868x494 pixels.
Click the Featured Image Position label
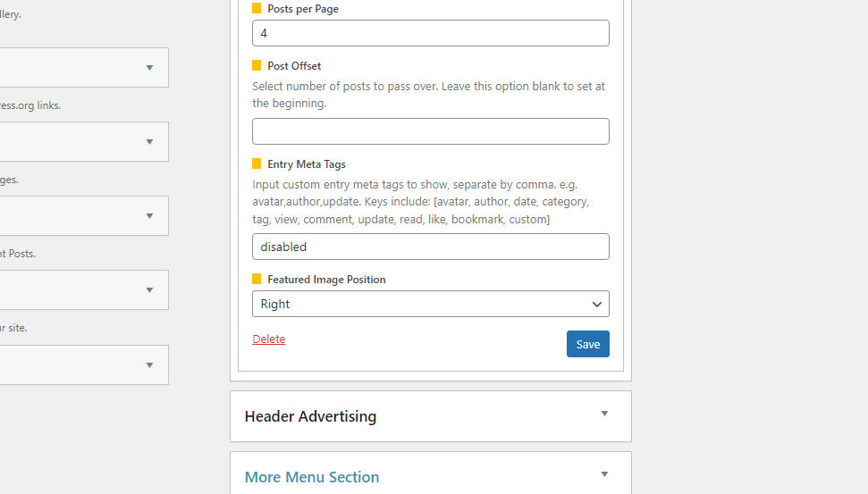tap(326, 280)
